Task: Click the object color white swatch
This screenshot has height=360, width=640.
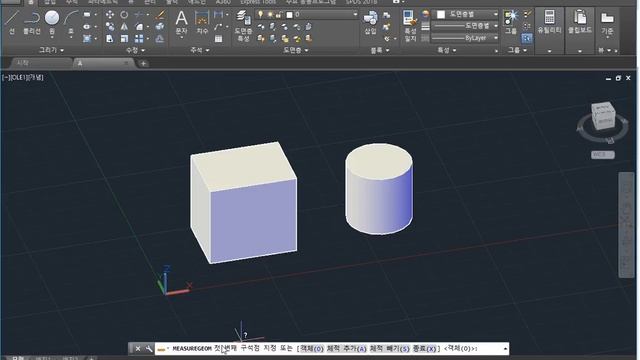Action: point(441,14)
